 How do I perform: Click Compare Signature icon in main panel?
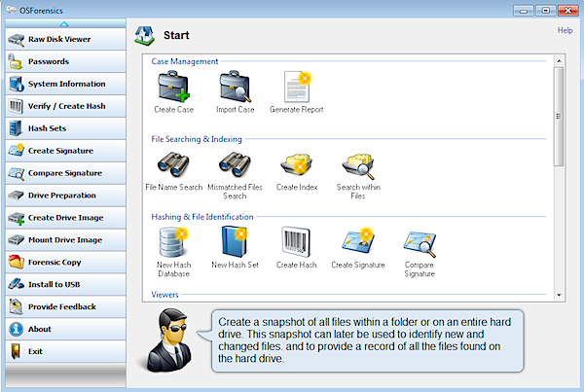pos(420,243)
